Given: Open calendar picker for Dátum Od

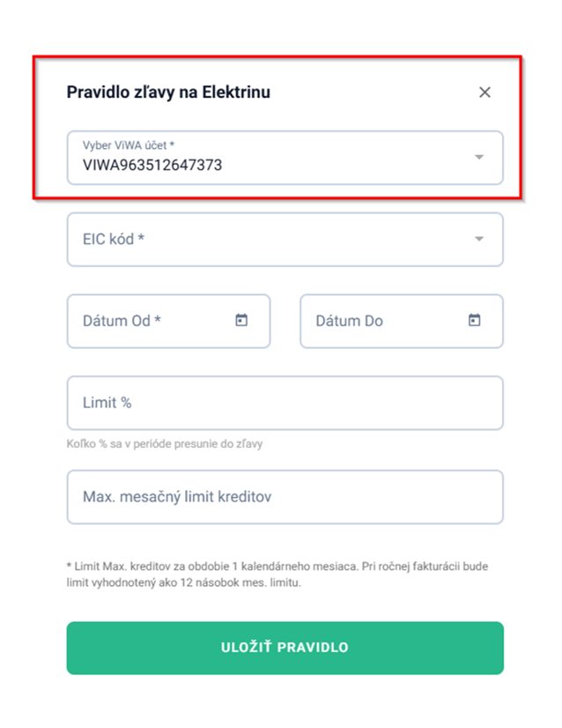Looking at the screenshot, I should 241,321.
